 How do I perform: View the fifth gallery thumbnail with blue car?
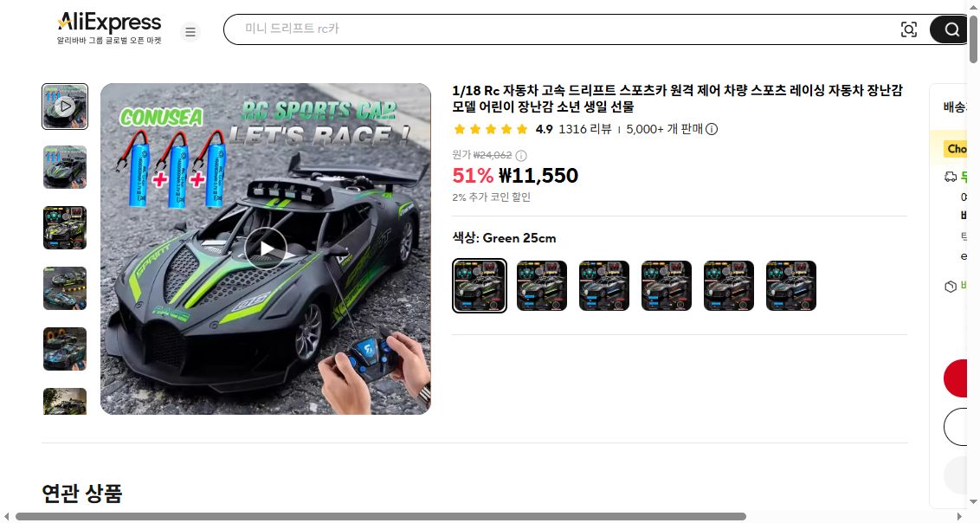pos(65,349)
